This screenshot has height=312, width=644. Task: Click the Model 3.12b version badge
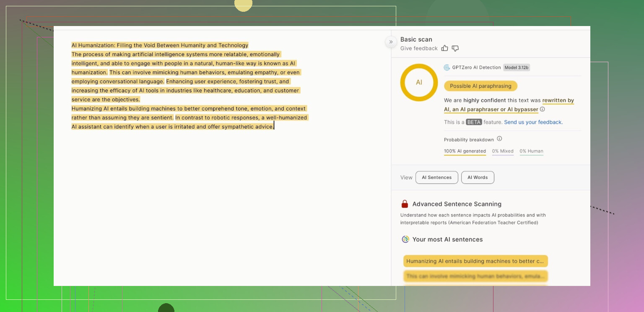[x=517, y=68]
